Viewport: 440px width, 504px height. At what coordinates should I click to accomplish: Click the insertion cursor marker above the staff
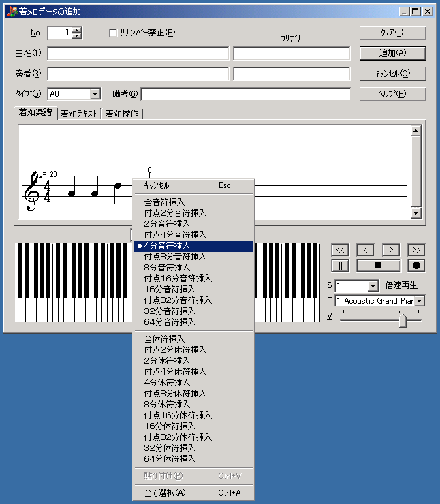[x=149, y=172]
